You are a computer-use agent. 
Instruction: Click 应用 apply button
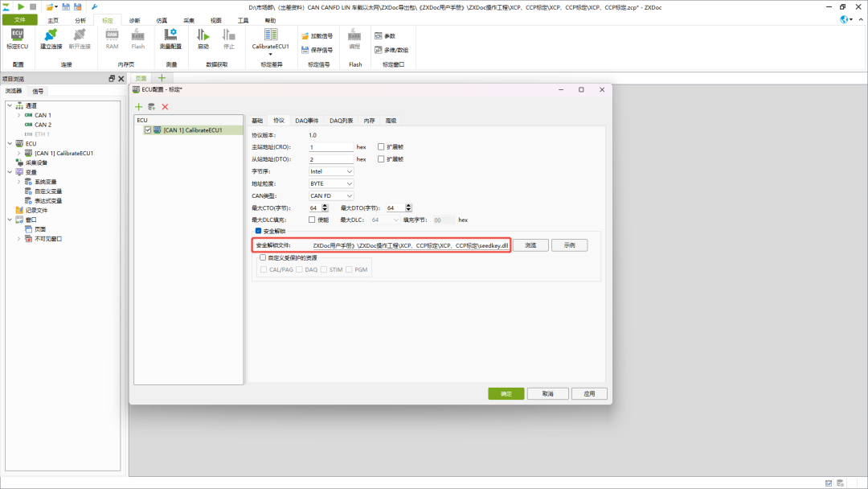589,394
